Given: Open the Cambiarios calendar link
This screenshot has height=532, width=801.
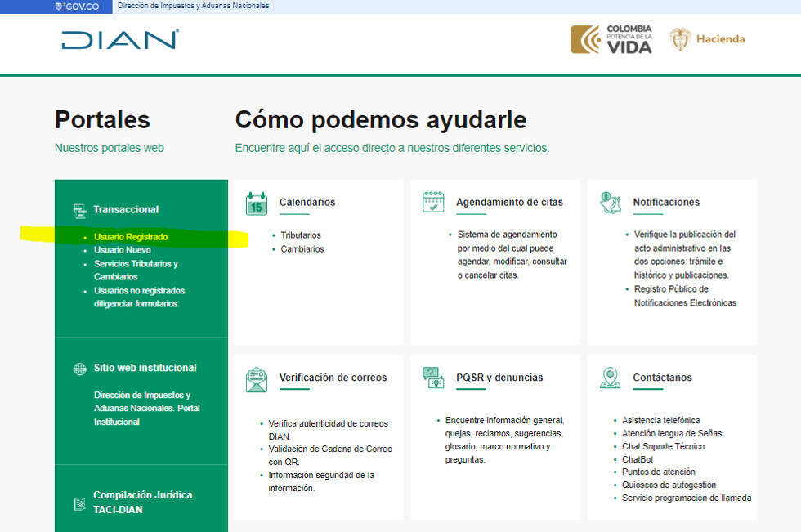Looking at the screenshot, I should pos(302,249).
